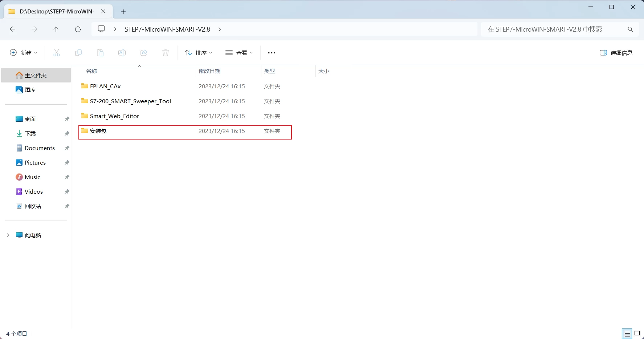Refresh the current folder view
This screenshot has height=339, width=644.
coord(78,29)
